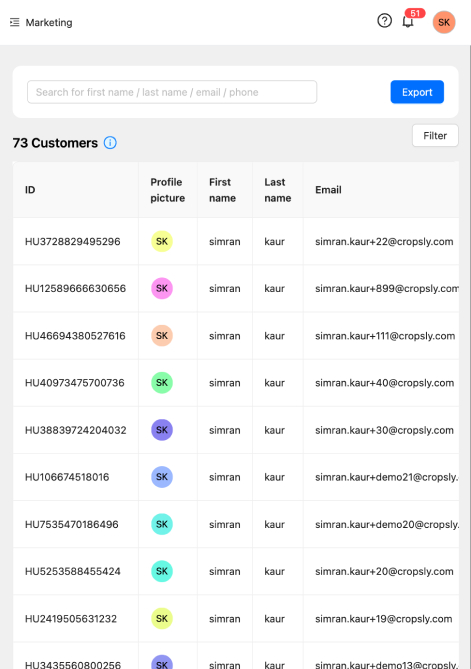Click avatar for customer HU12589666630656
The image size is (471, 669).
pos(162,288)
